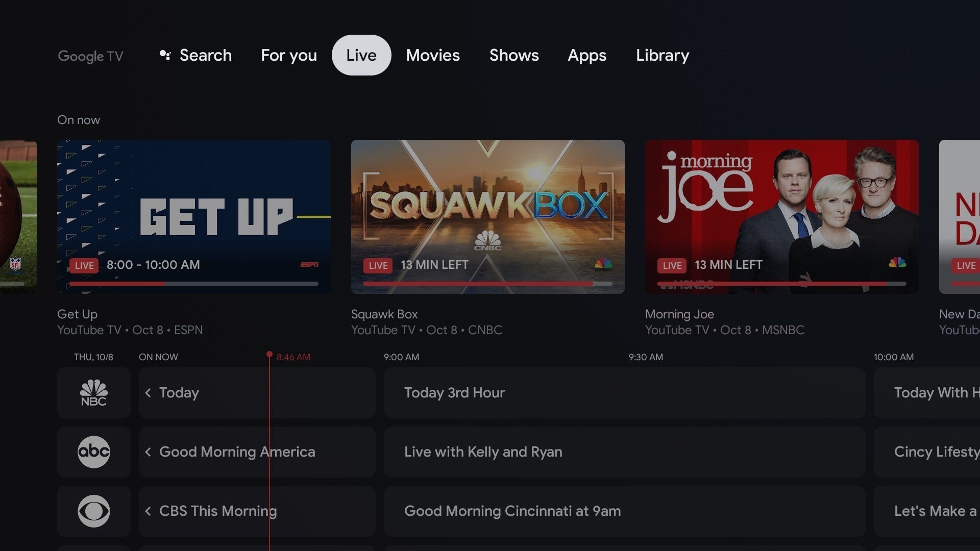Click the LIVE badge on Get Up card
Screen dimensions: 980x551
pos(84,265)
